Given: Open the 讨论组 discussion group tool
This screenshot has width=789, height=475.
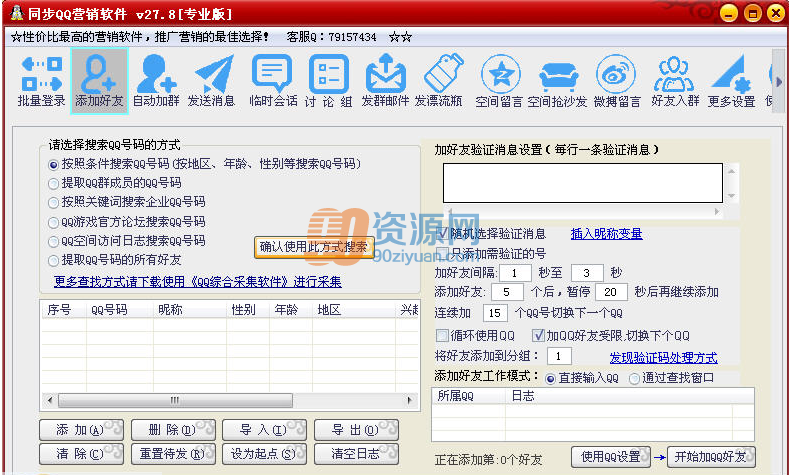Looking at the screenshot, I should (328, 82).
